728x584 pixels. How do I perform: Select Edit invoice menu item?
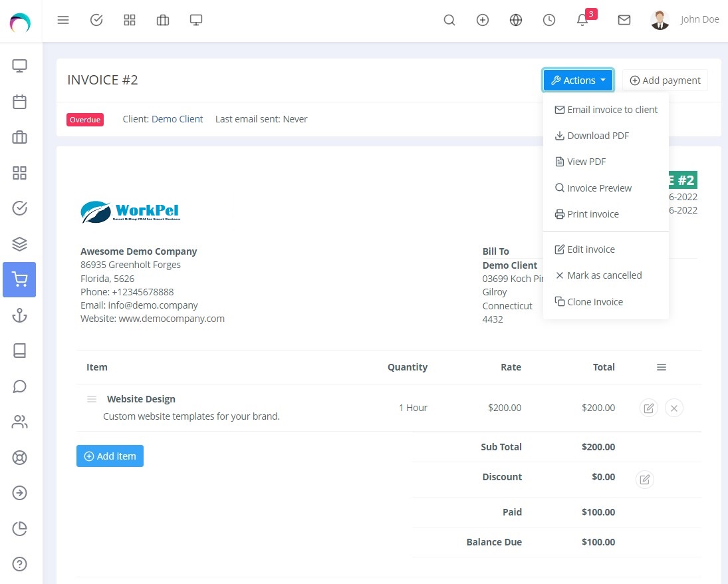click(x=606, y=249)
